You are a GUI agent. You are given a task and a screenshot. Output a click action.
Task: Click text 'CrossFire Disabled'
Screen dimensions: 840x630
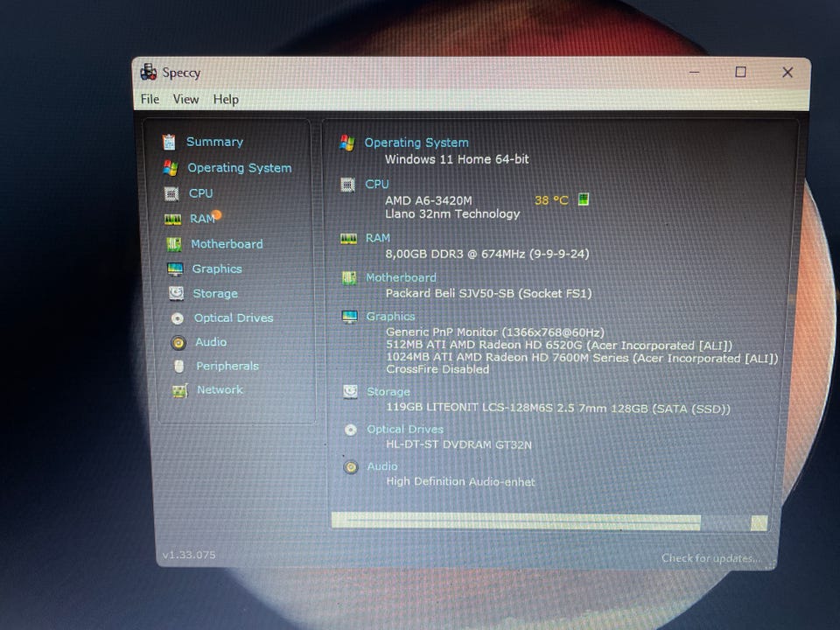click(437, 369)
